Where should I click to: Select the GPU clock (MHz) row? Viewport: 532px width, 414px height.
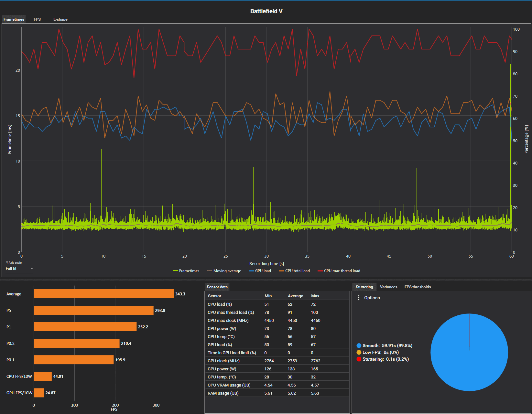[277, 361]
